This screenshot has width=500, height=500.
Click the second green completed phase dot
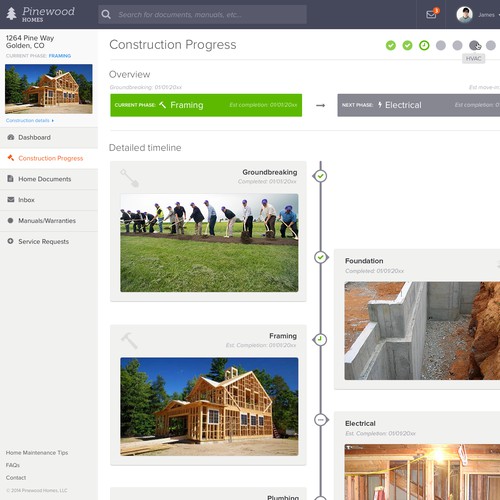[x=407, y=45]
